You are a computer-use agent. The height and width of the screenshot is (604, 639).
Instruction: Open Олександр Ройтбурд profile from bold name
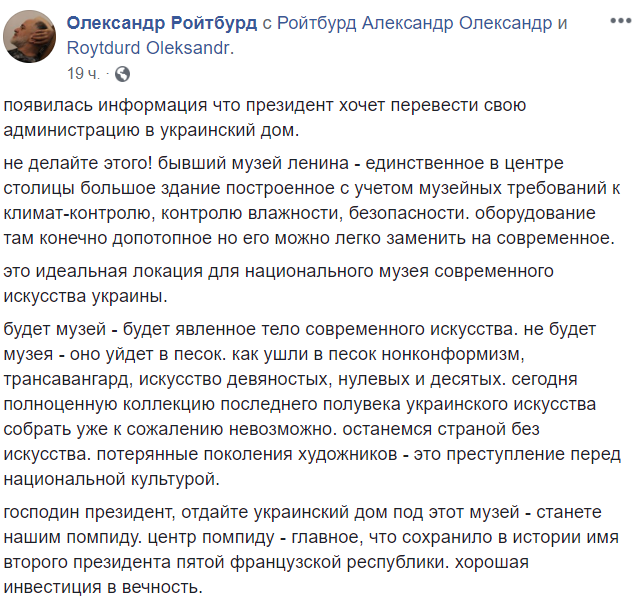click(162, 23)
